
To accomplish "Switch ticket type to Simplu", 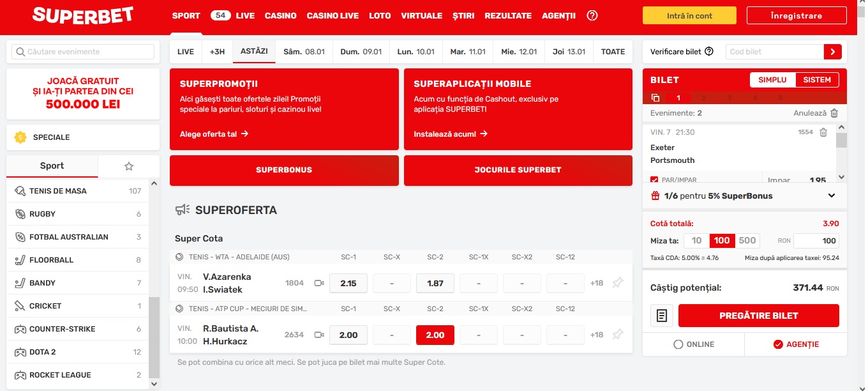I will coord(773,80).
